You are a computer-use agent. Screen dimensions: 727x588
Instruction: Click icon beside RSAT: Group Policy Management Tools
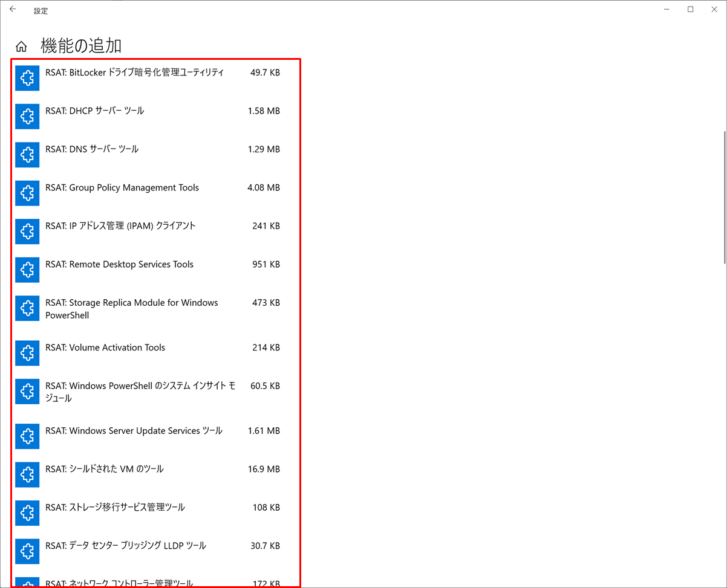click(27, 193)
